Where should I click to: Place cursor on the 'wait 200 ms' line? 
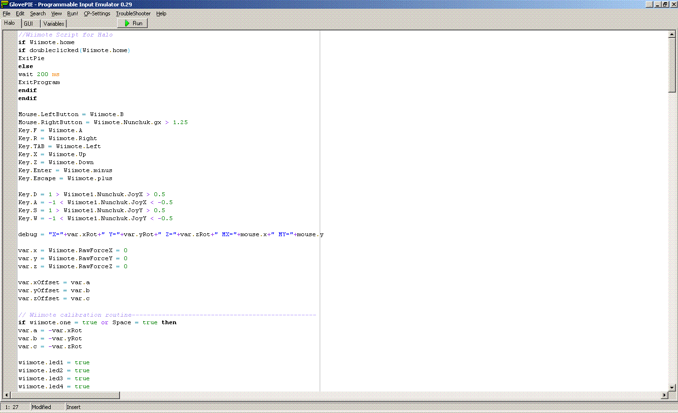pyautogui.click(x=39, y=74)
